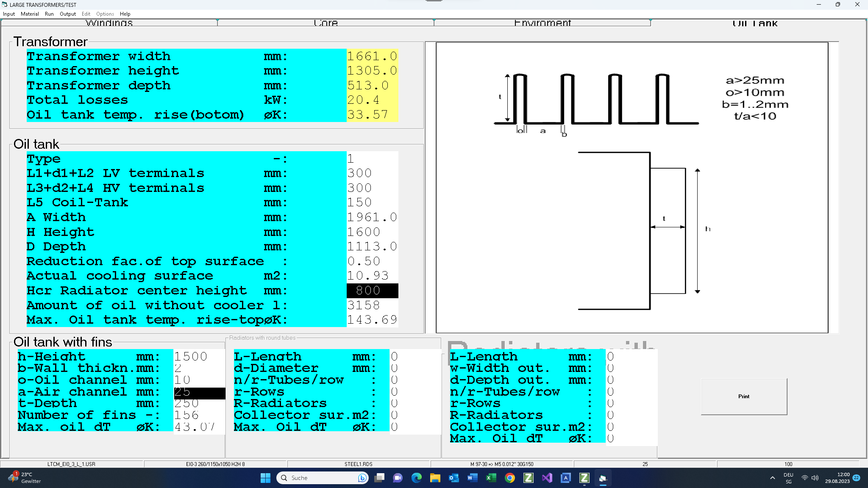Click status bar core EI0-3 260/1150x1050 entry
The width and height of the screenshot is (868, 488).
pos(215,464)
